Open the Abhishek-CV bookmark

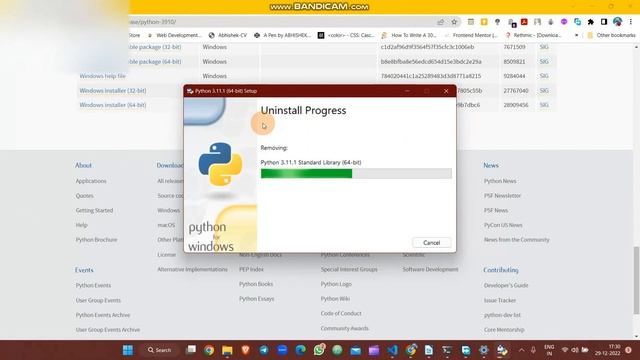pos(228,36)
